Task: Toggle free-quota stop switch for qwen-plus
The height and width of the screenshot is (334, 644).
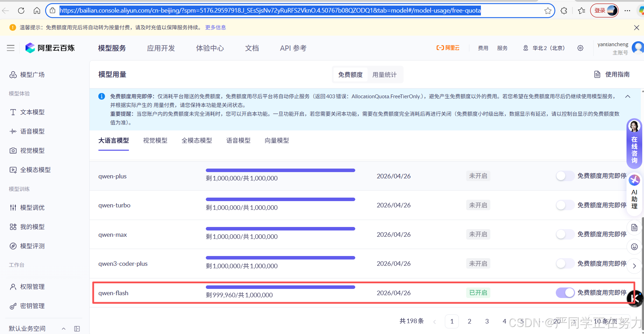Action: click(565, 176)
